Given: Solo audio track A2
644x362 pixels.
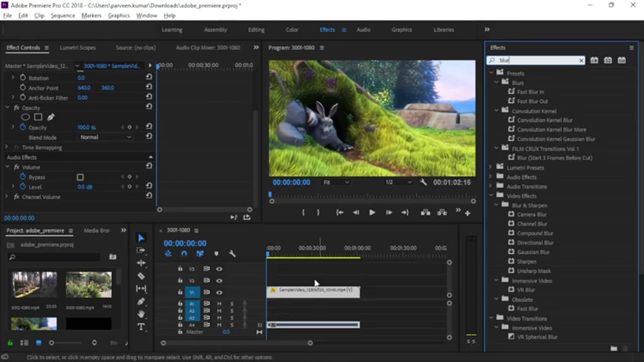Looking at the screenshot, I should coord(232,311).
